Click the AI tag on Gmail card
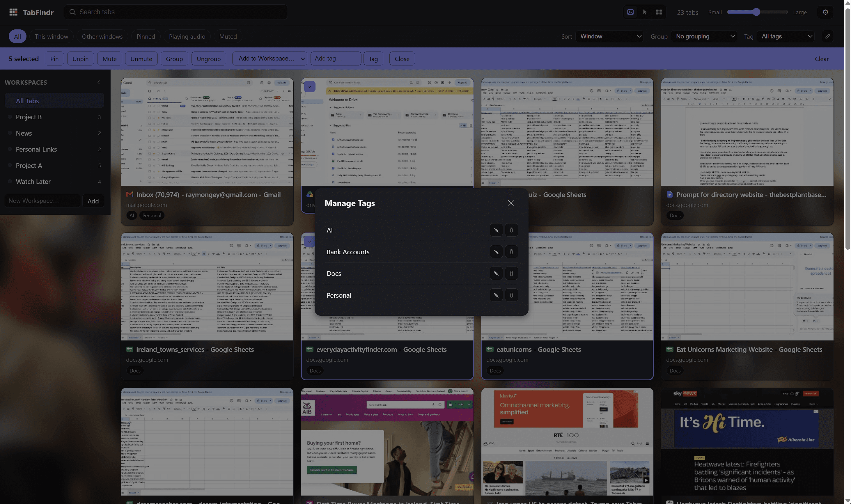Image resolution: width=851 pixels, height=504 pixels. coord(132,215)
